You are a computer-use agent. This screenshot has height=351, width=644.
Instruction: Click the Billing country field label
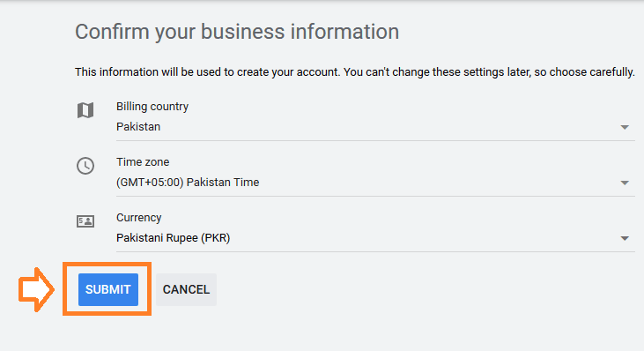point(152,107)
